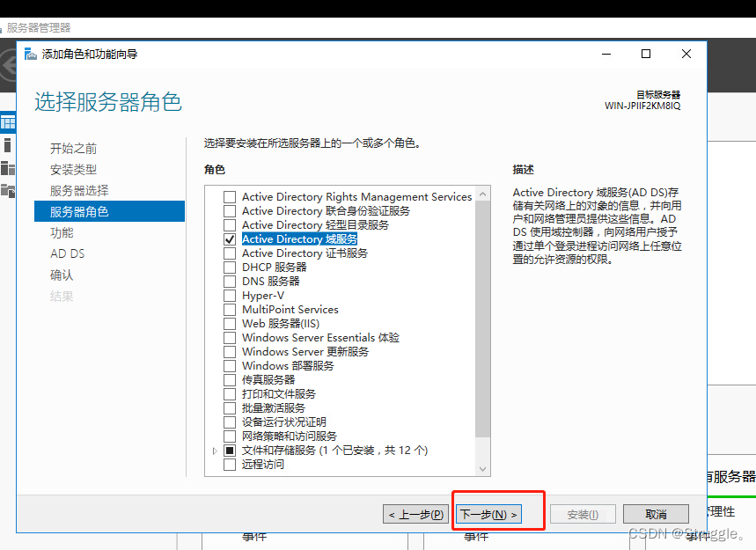Image resolution: width=756 pixels, height=550 pixels.
Task: Click 下一步(N) button
Action: point(489,514)
